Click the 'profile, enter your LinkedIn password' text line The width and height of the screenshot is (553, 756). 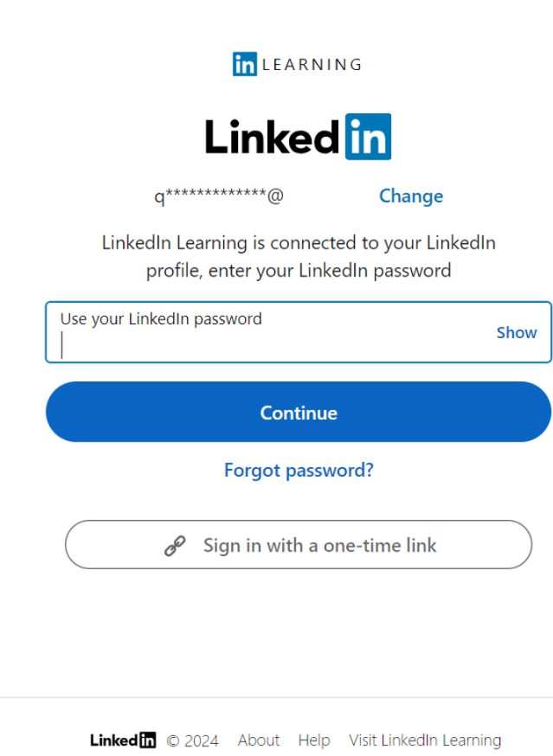pos(299,270)
